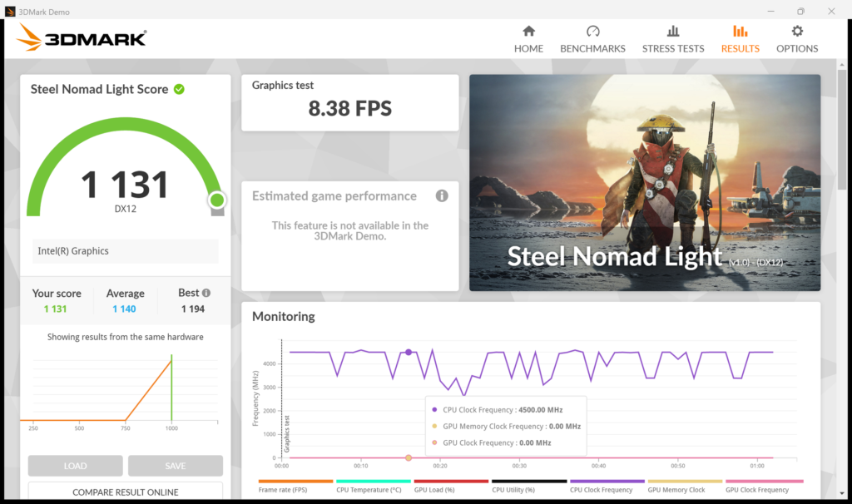Toggle GPU Memory Clock legend item

click(x=685, y=486)
